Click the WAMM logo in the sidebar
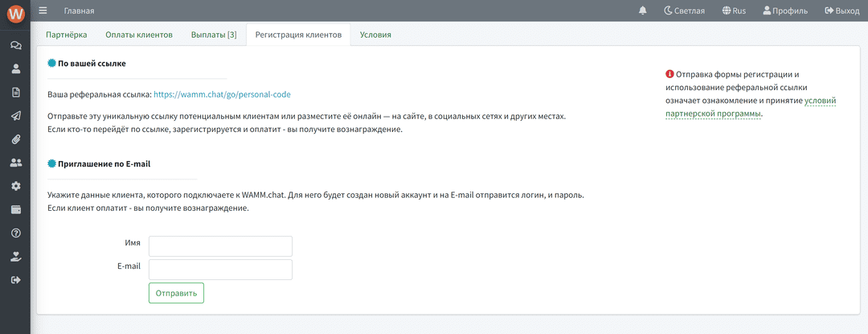The image size is (868, 334). click(15, 14)
